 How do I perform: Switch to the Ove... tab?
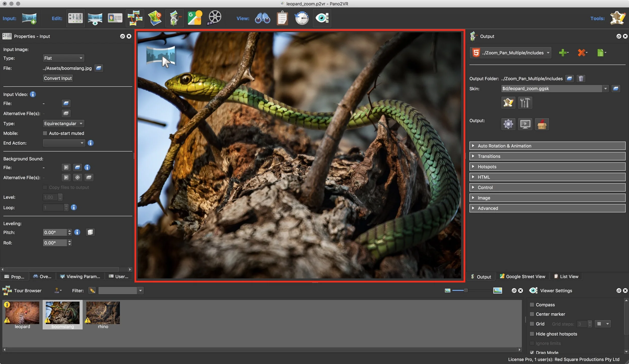tap(42, 277)
